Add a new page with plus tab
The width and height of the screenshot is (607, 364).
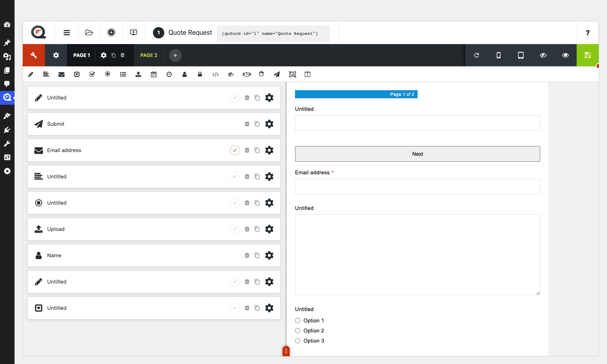click(175, 55)
